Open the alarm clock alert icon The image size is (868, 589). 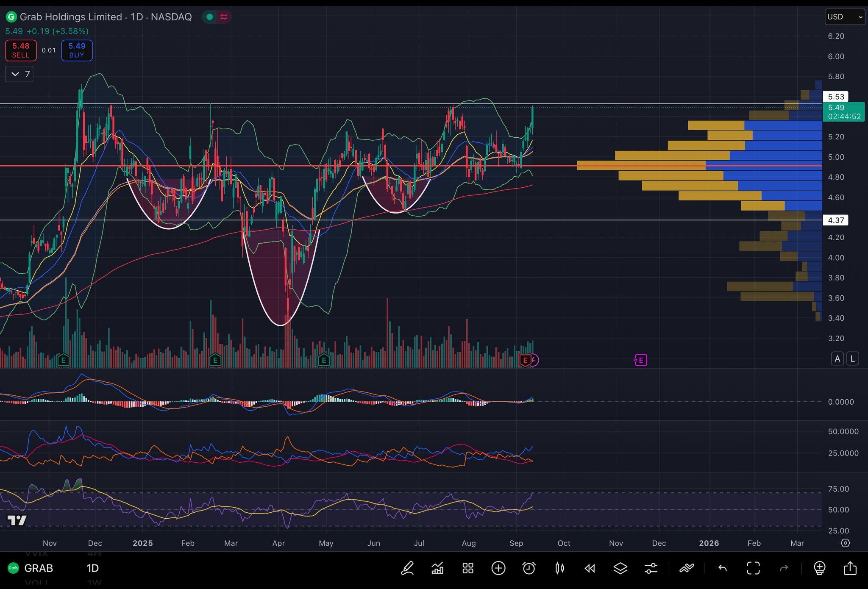coord(529,568)
